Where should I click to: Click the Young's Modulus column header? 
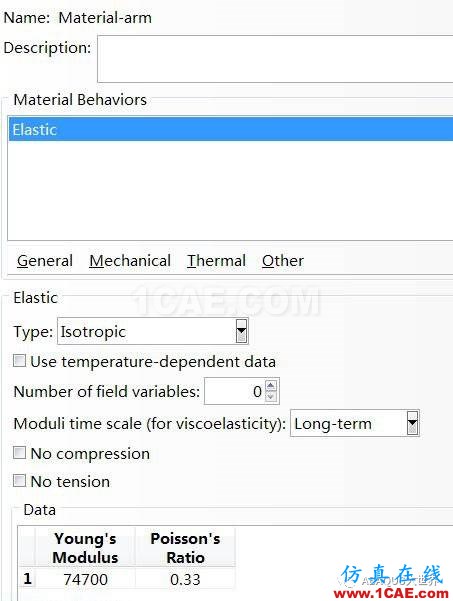coord(85,548)
